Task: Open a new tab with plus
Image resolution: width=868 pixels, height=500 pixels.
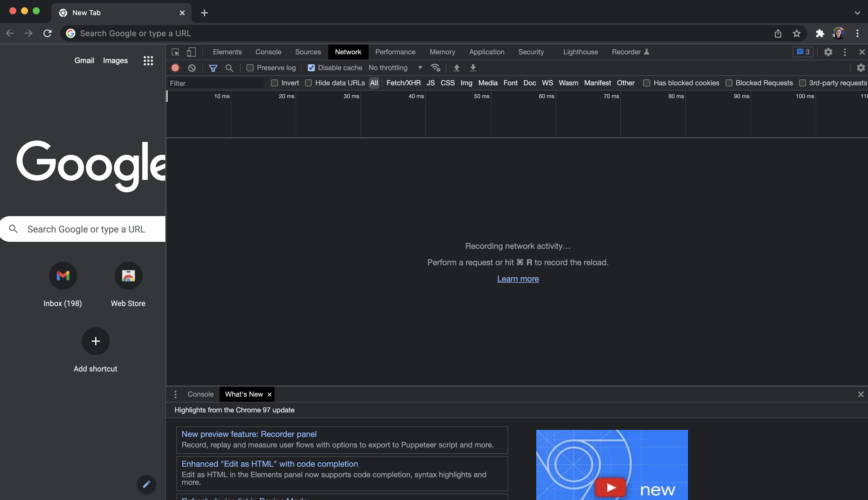Action: coord(204,13)
